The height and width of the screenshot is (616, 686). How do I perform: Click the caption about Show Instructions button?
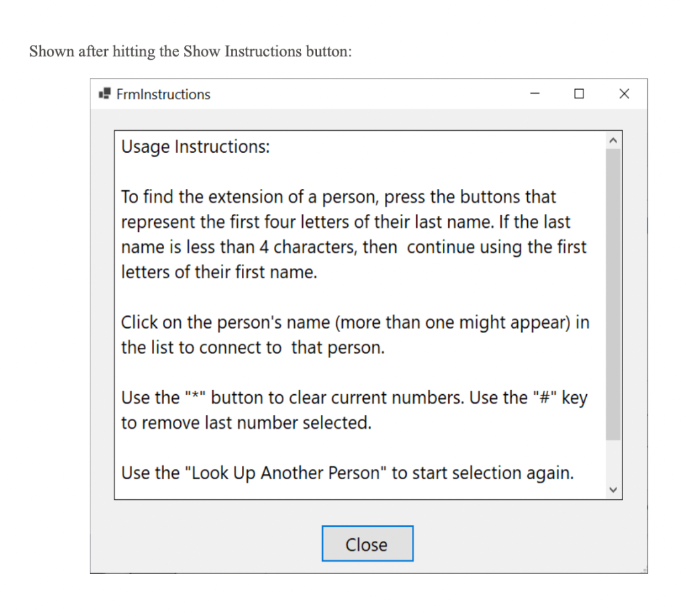tap(190, 52)
